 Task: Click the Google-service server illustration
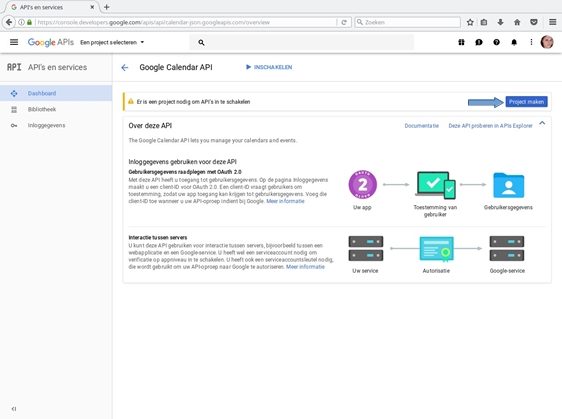coord(507,248)
